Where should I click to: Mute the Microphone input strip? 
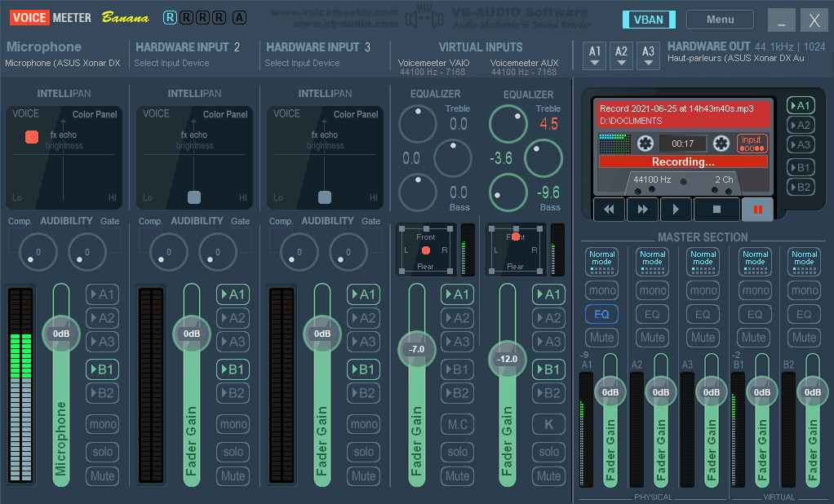(103, 475)
